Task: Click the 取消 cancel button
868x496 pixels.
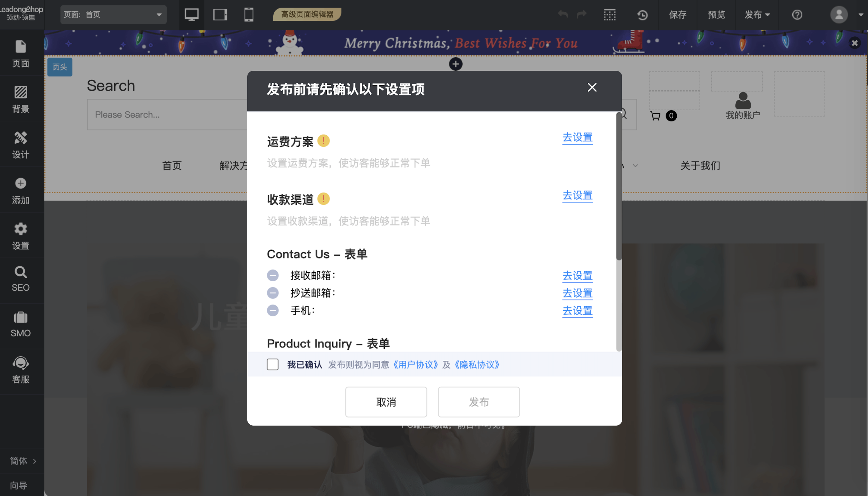Action: pyautogui.click(x=386, y=402)
